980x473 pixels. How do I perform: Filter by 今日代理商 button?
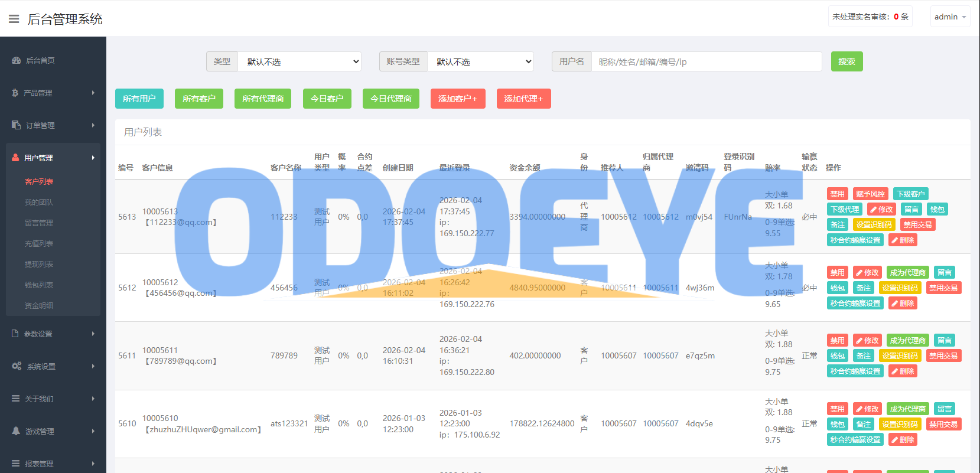click(391, 99)
